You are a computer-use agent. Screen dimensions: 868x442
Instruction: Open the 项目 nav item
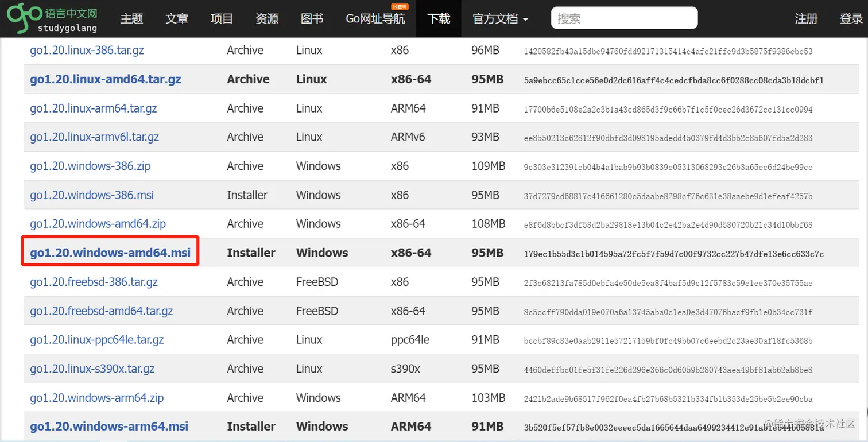tap(222, 19)
